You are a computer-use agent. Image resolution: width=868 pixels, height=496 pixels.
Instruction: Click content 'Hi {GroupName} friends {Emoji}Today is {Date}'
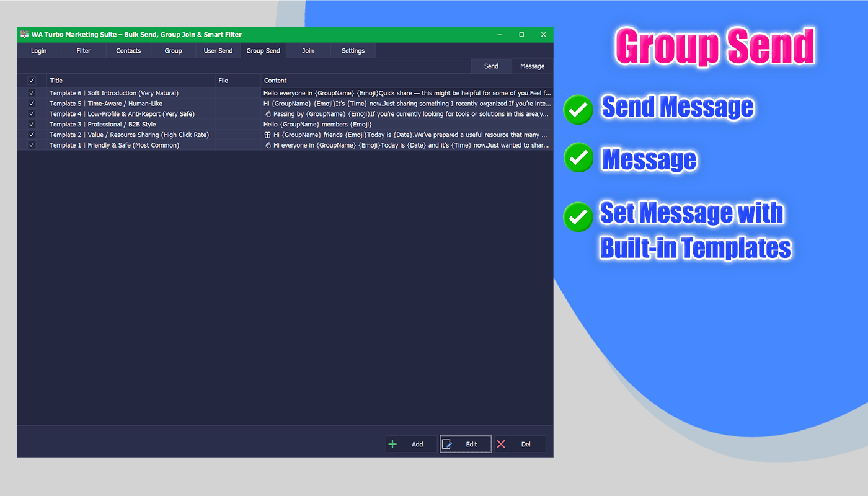pyautogui.click(x=407, y=135)
